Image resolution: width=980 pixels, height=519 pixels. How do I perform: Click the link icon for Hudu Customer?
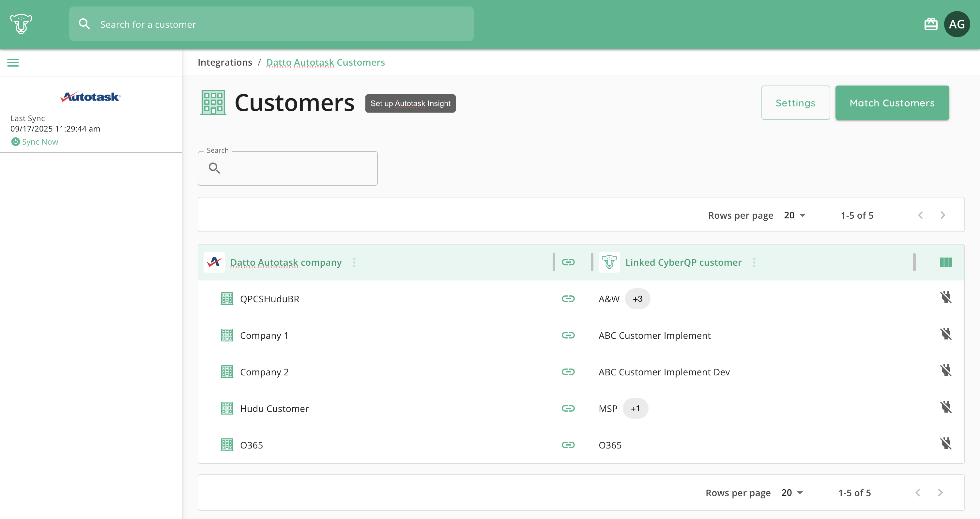click(x=568, y=408)
